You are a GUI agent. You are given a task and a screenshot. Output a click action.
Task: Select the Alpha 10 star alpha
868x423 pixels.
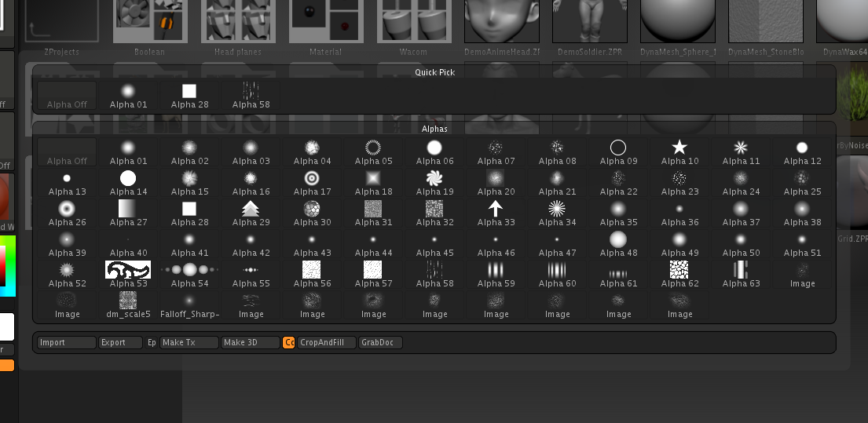tap(679, 152)
